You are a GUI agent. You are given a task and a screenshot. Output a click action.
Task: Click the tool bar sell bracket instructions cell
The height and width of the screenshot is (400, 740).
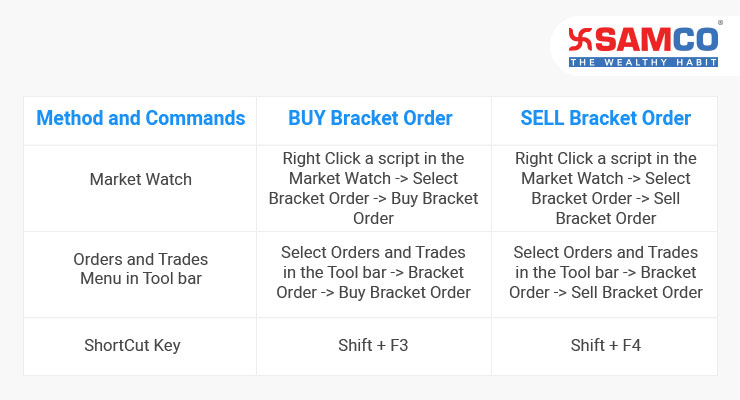[605, 273]
